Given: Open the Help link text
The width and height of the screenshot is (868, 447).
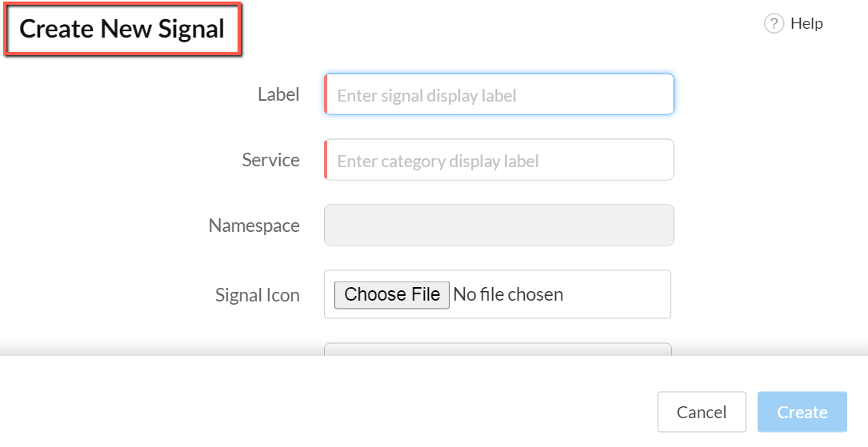Looking at the screenshot, I should (x=806, y=24).
